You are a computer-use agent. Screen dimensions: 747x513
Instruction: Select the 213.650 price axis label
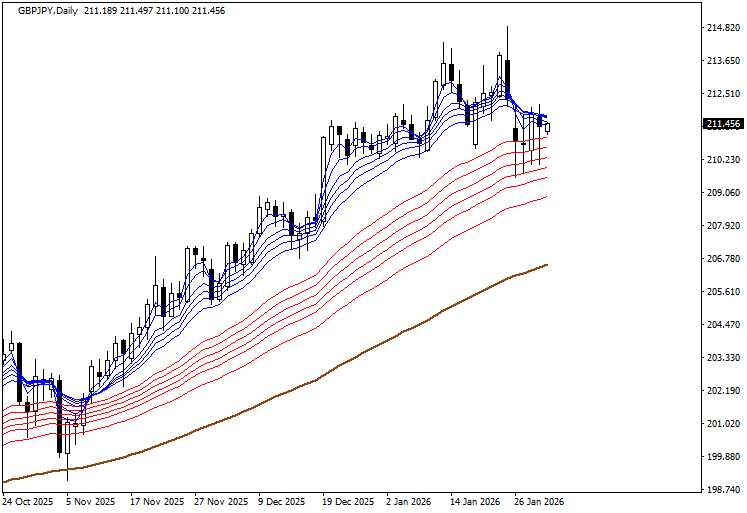tap(722, 61)
